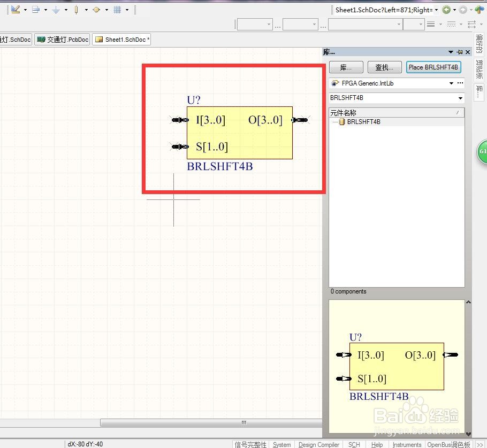Click the Place BRLSHFT4B button
This screenshot has height=448, width=487.
[x=433, y=67]
